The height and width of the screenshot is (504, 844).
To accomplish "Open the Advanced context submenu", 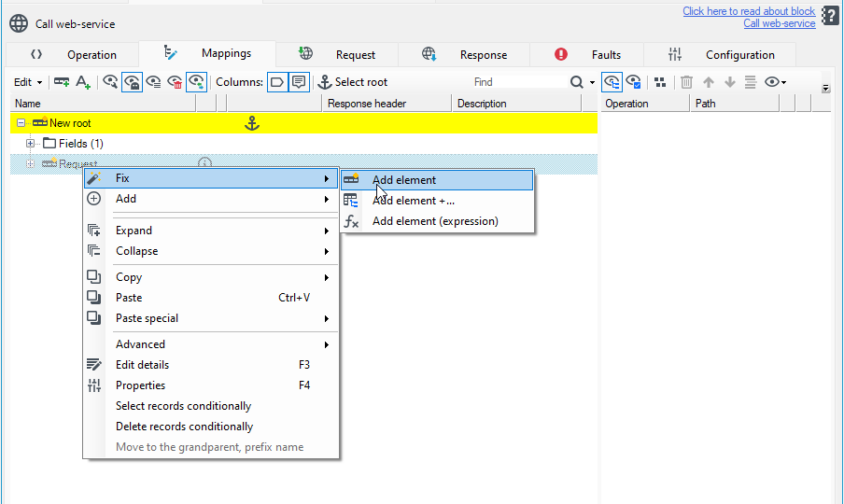I will click(x=211, y=344).
